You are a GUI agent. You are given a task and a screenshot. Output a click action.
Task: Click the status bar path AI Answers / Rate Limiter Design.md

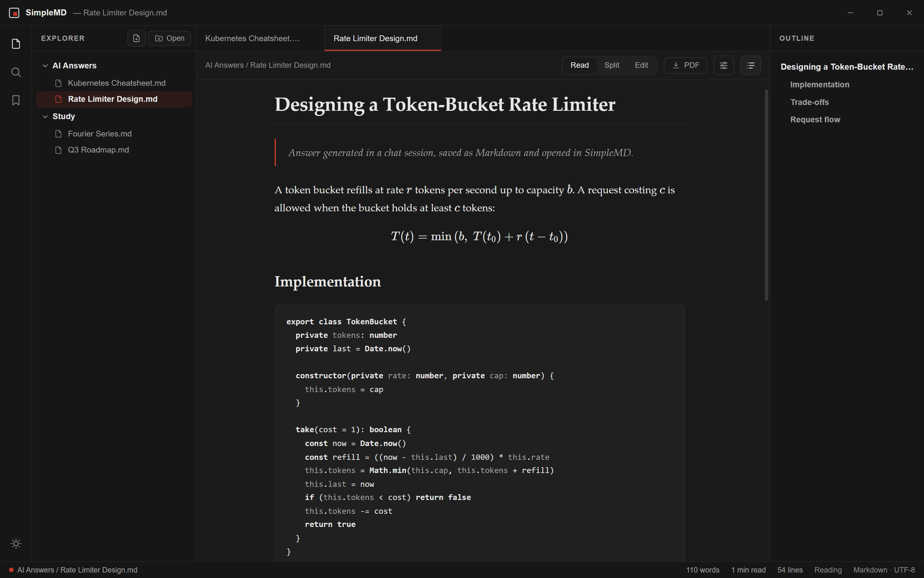tap(77, 570)
